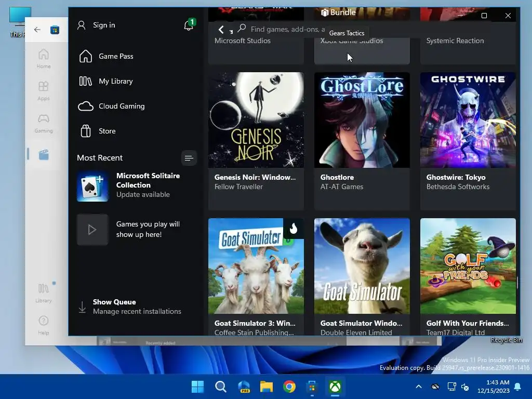Image resolution: width=532 pixels, height=399 pixels.
Task: Click the Show Queue download icon
Action: (82, 307)
